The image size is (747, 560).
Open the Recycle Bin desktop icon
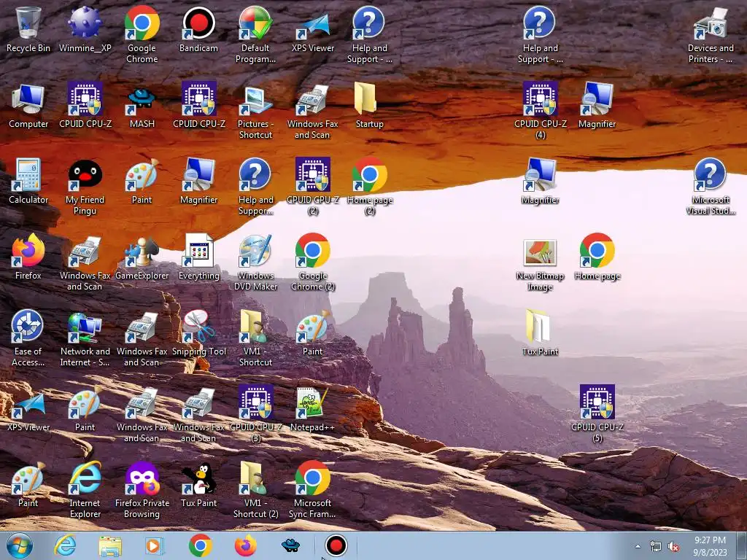[28, 30]
